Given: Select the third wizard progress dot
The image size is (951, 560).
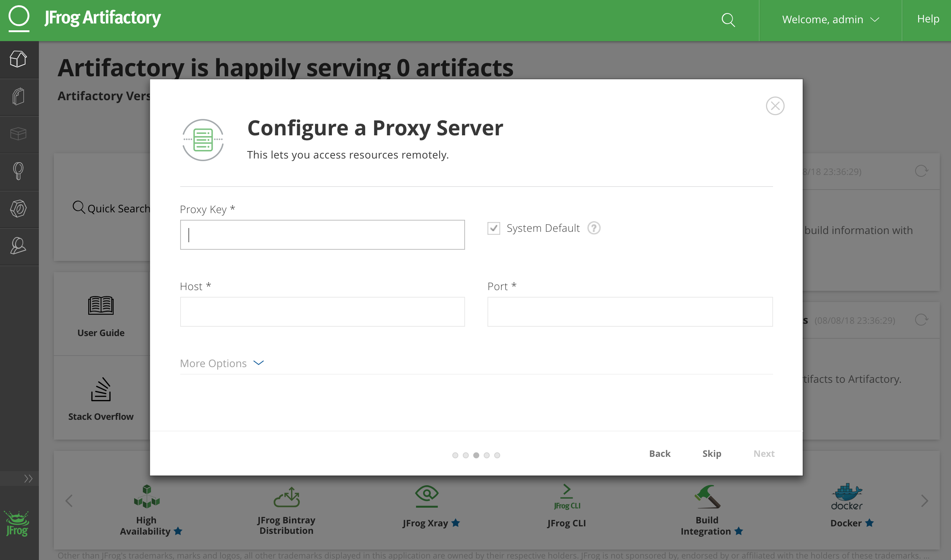Looking at the screenshot, I should coord(476,455).
